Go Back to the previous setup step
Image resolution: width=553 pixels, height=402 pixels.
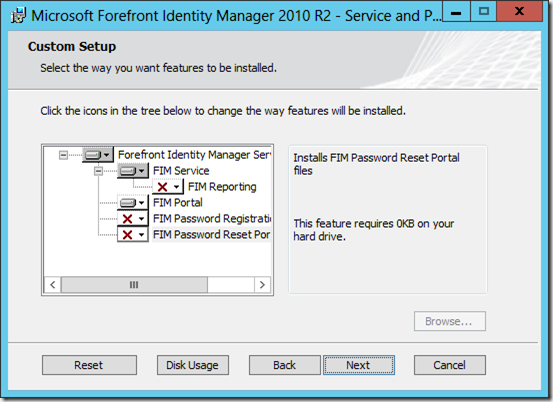pos(285,365)
